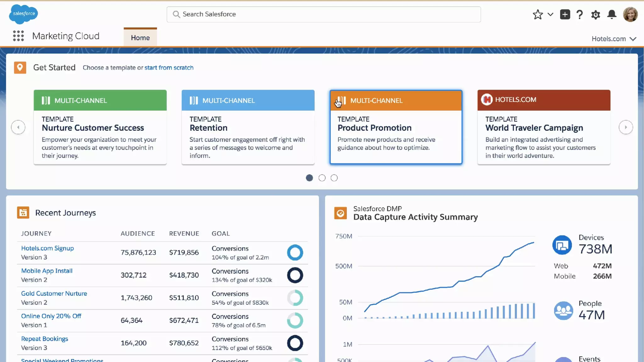Click the 75,876,123 audience cell
This screenshot has width=644, height=362.
pyautogui.click(x=138, y=252)
